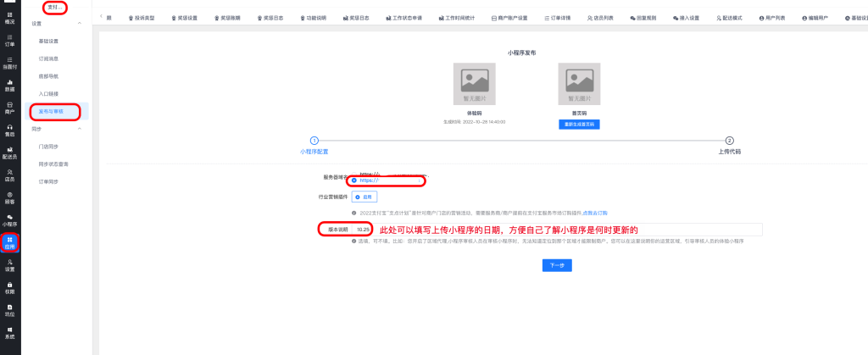Open the 权限 permissions section
Viewport: 868px width, 355px height.
click(9, 287)
